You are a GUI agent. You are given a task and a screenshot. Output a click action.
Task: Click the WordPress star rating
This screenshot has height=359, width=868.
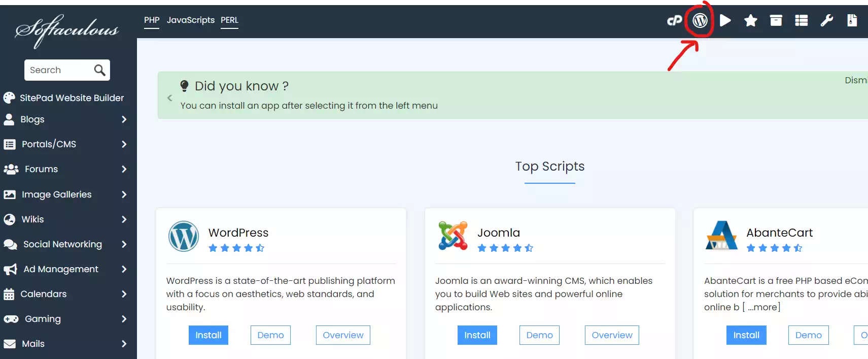coord(236,248)
